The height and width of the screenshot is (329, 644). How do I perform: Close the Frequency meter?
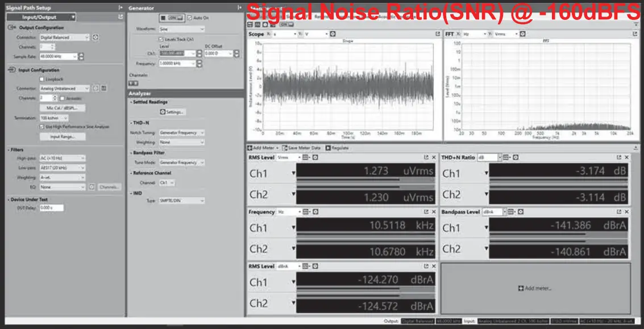point(434,212)
